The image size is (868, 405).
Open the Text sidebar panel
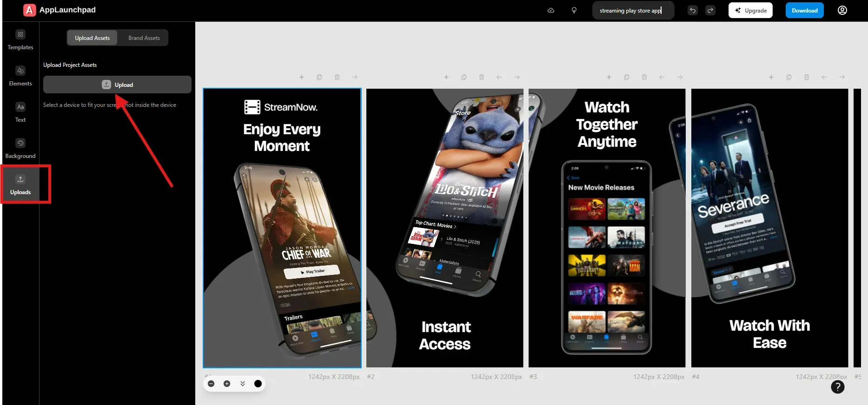[x=20, y=112]
